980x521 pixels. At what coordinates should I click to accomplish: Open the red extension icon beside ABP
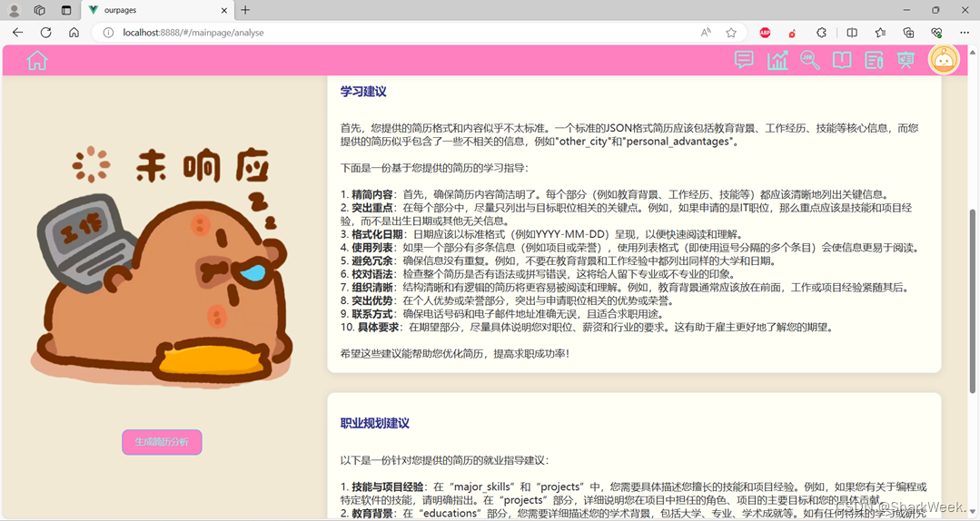pyautogui.click(x=793, y=33)
